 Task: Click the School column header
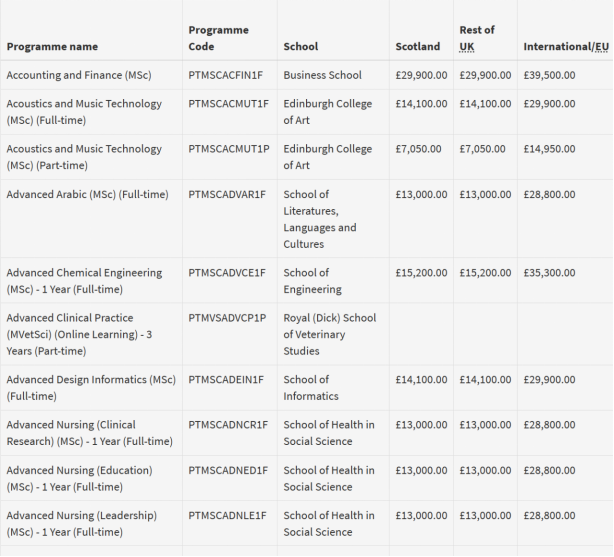pyautogui.click(x=301, y=47)
